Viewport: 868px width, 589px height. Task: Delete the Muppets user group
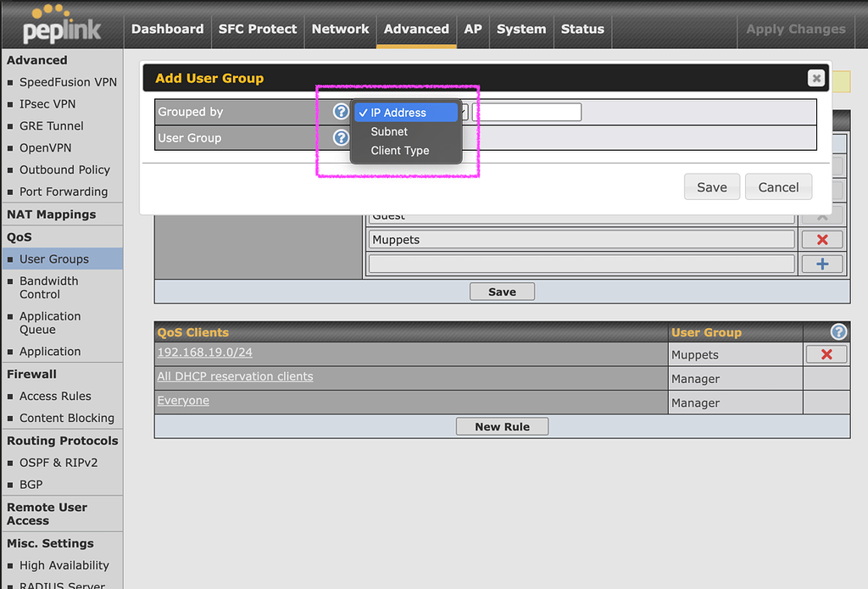click(x=821, y=239)
